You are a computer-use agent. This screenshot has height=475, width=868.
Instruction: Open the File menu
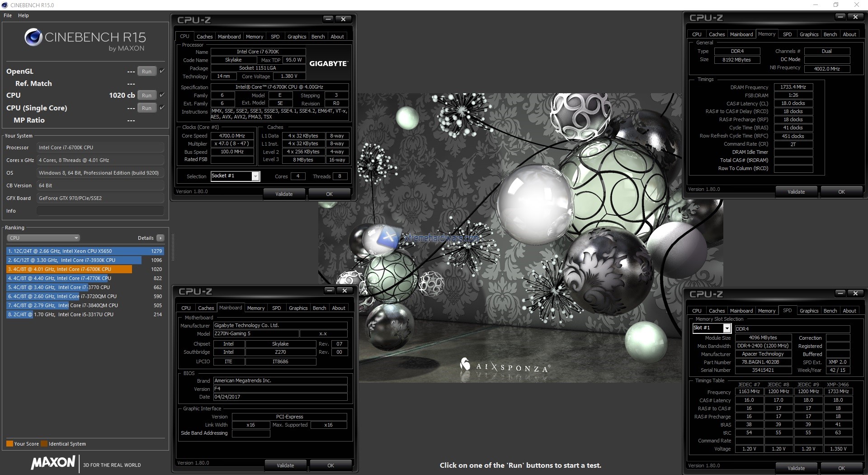[x=8, y=15]
